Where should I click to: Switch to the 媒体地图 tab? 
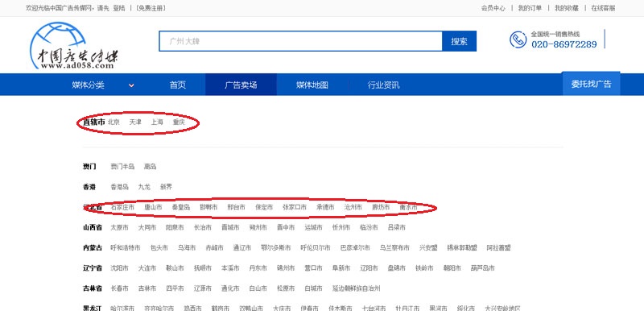click(x=312, y=85)
